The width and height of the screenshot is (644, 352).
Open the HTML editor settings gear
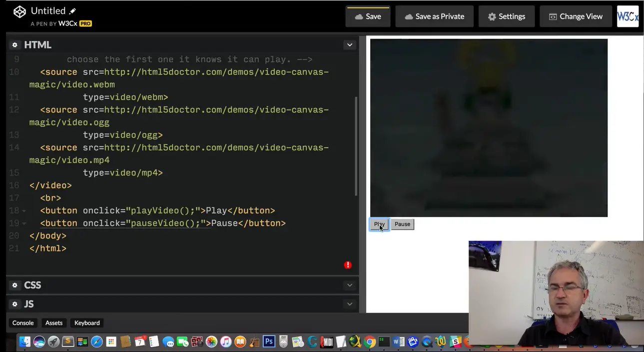15,45
